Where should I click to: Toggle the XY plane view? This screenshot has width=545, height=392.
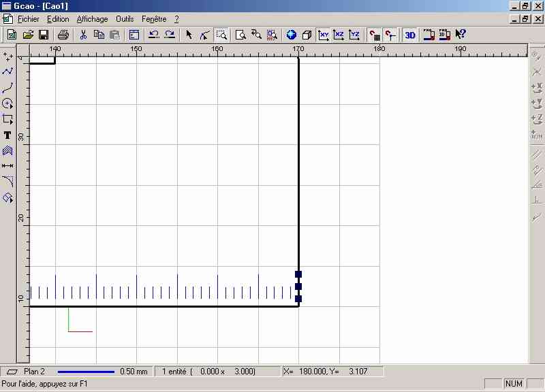click(x=324, y=35)
